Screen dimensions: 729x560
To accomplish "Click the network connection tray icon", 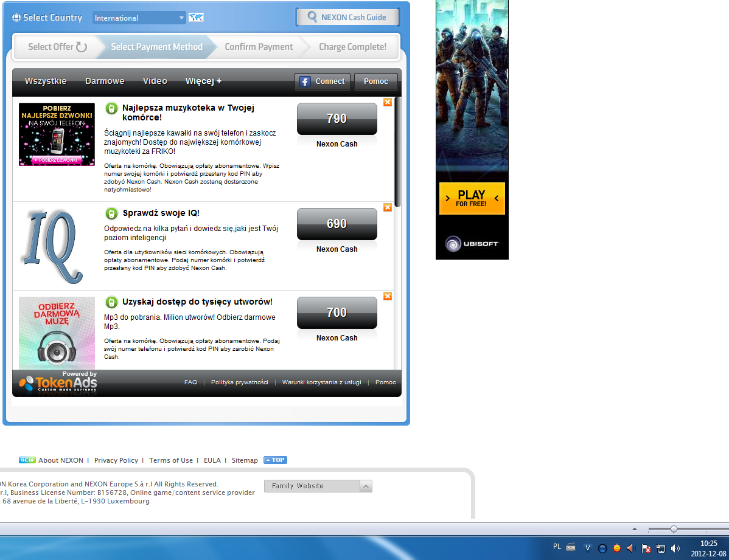I will (x=661, y=548).
